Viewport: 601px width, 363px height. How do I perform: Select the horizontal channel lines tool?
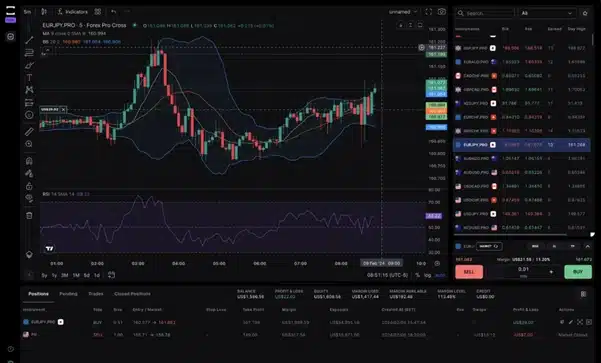29,53
